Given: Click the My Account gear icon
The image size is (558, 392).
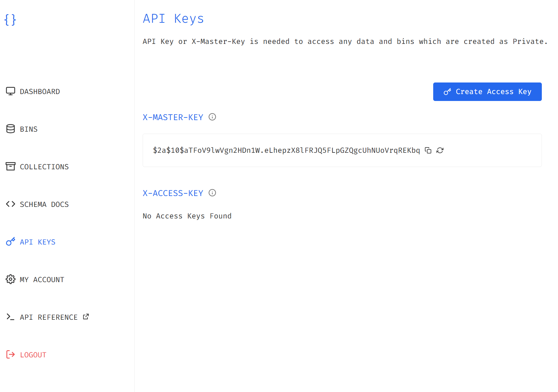Looking at the screenshot, I should tap(11, 279).
